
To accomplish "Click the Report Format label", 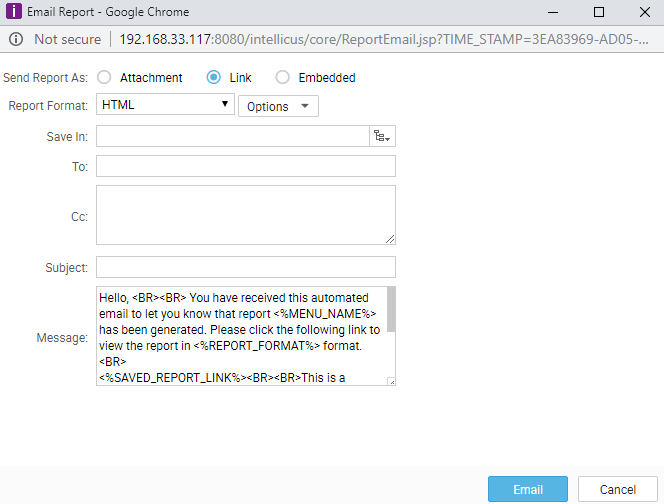I will (48, 105).
